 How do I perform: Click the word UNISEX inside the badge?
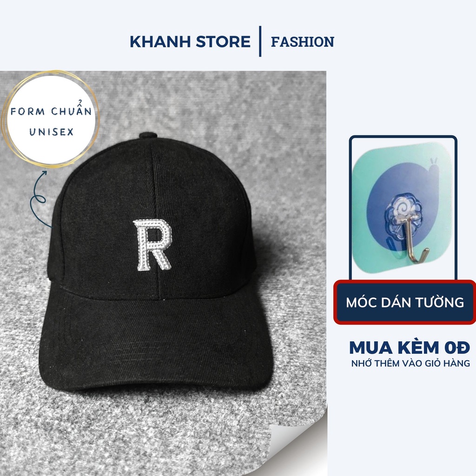click(51, 132)
